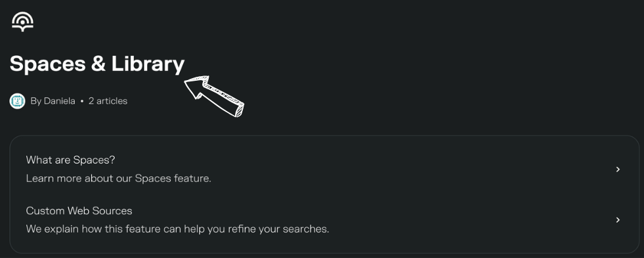Click "Learn more about our Spaces feature" text
644x258 pixels.
point(118,179)
